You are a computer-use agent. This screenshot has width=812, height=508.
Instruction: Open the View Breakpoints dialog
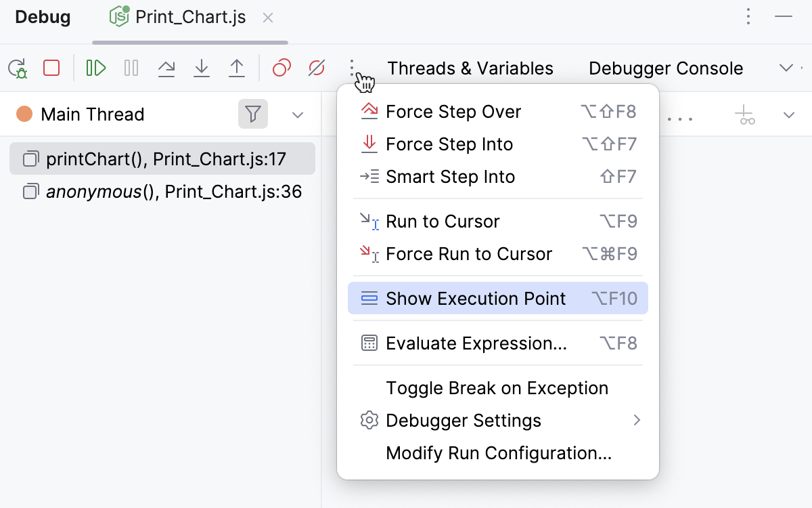[281, 68]
